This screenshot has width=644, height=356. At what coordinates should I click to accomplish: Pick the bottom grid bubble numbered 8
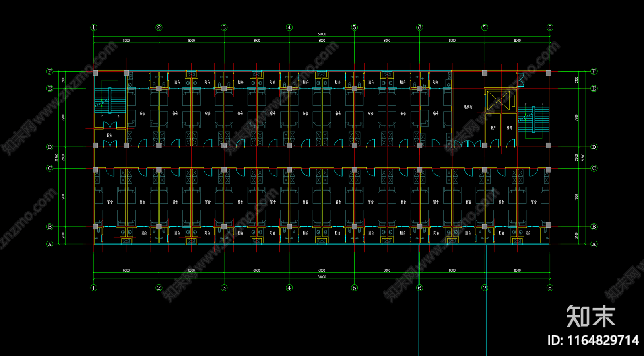point(550,288)
